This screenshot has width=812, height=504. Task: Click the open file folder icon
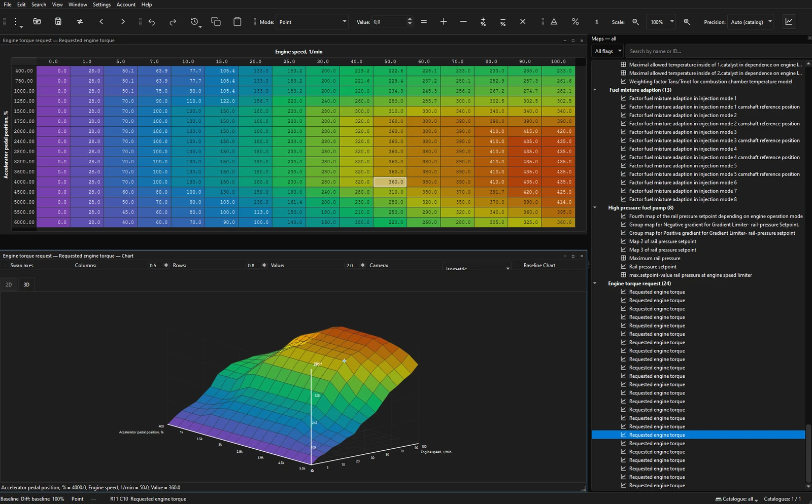(37, 21)
